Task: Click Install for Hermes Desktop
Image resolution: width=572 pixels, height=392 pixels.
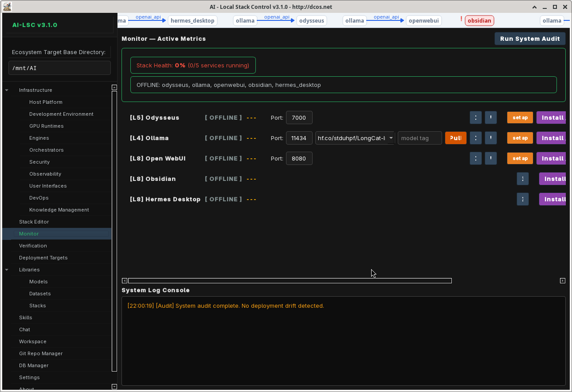Action: pos(552,199)
